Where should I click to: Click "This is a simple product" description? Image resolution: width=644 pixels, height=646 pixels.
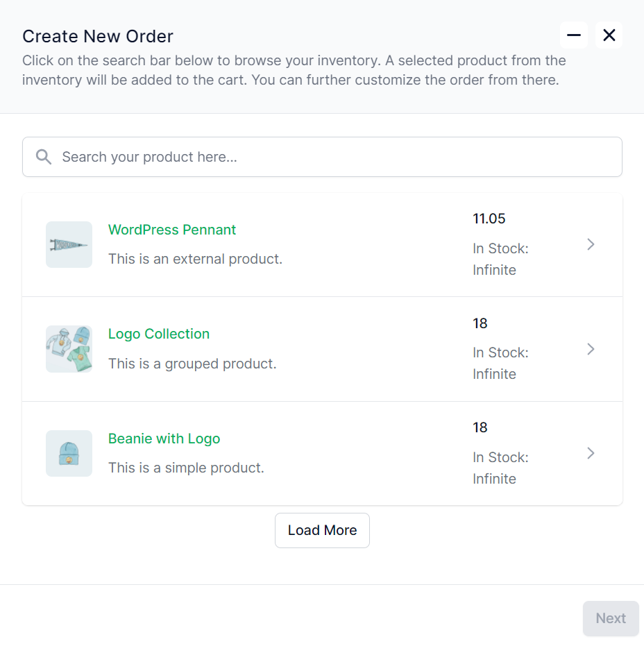tap(186, 468)
